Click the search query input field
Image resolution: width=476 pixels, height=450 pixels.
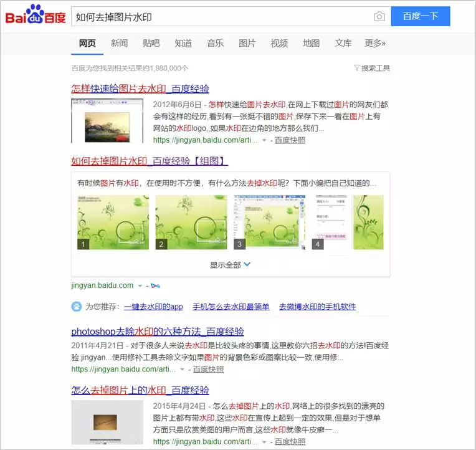point(222,17)
